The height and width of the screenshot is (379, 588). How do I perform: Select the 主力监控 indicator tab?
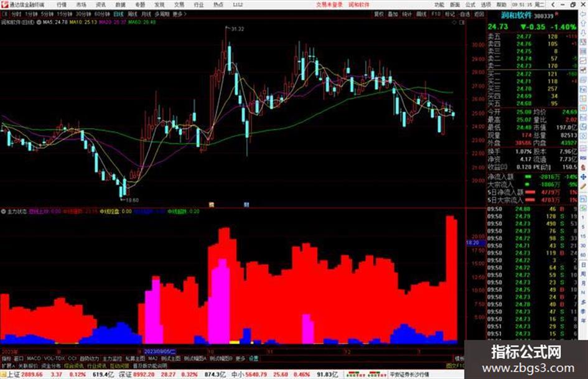click(112, 358)
